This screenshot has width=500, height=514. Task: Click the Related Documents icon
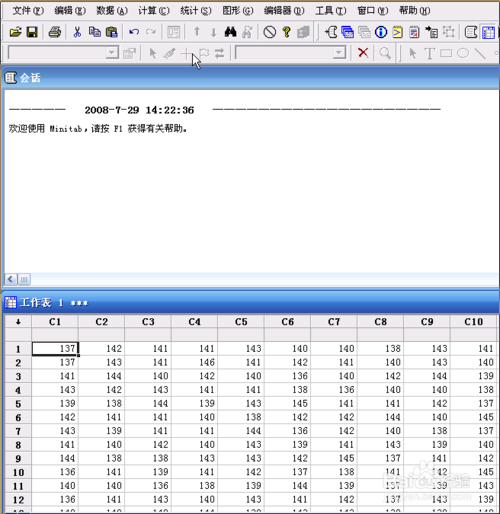point(431,32)
